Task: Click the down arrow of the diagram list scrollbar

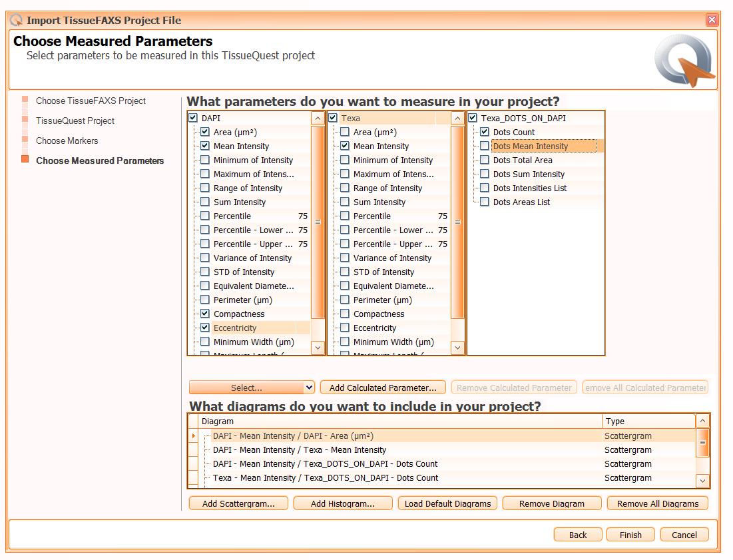Action: 702,481
